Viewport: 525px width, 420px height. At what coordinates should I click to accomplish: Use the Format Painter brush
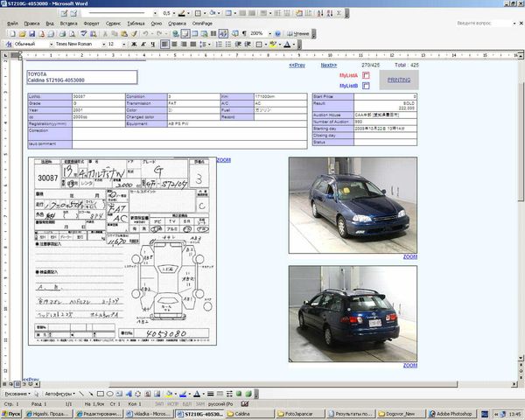(134, 34)
